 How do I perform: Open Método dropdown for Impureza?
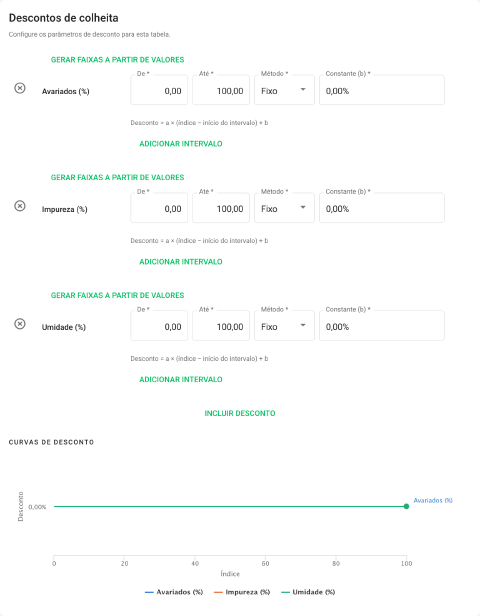click(284, 208)
